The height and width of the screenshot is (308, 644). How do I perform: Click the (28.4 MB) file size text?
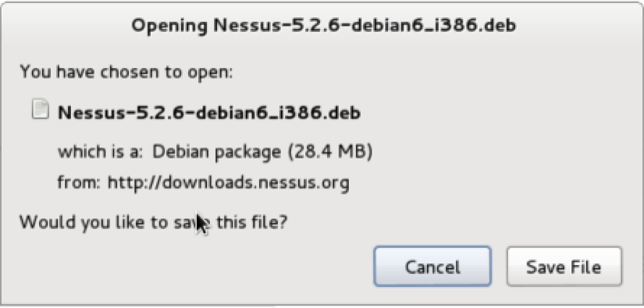click(327, 152)
